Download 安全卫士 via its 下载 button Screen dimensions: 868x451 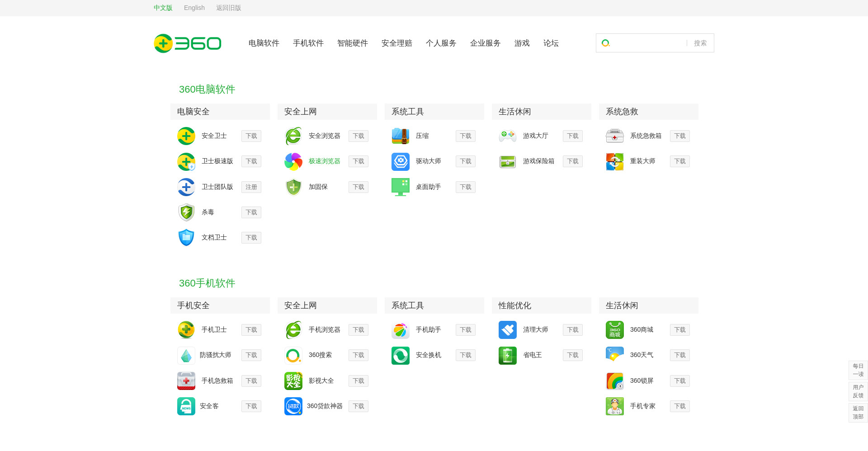click(x=251, y=136)
